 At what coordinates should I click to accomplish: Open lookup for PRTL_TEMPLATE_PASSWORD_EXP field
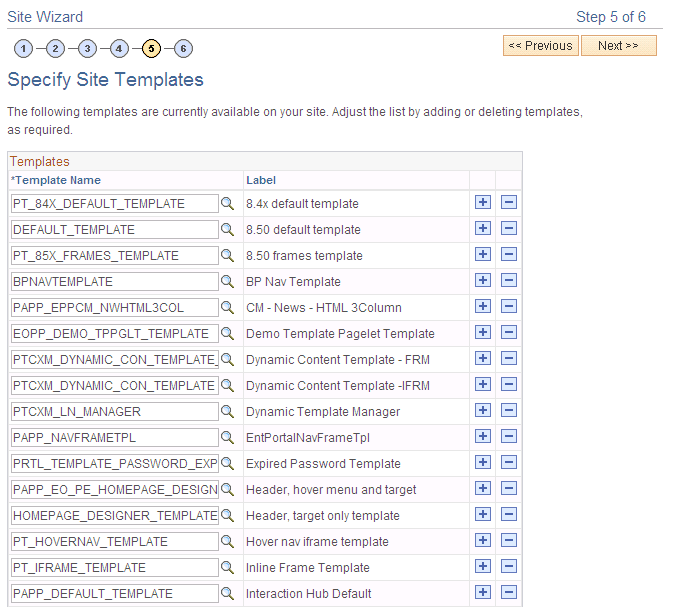point(227,463)
